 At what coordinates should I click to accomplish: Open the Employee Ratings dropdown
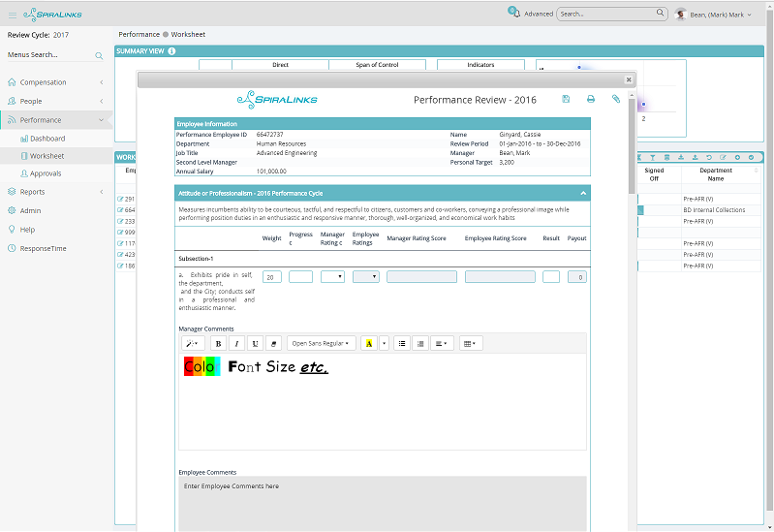(366, 277)
